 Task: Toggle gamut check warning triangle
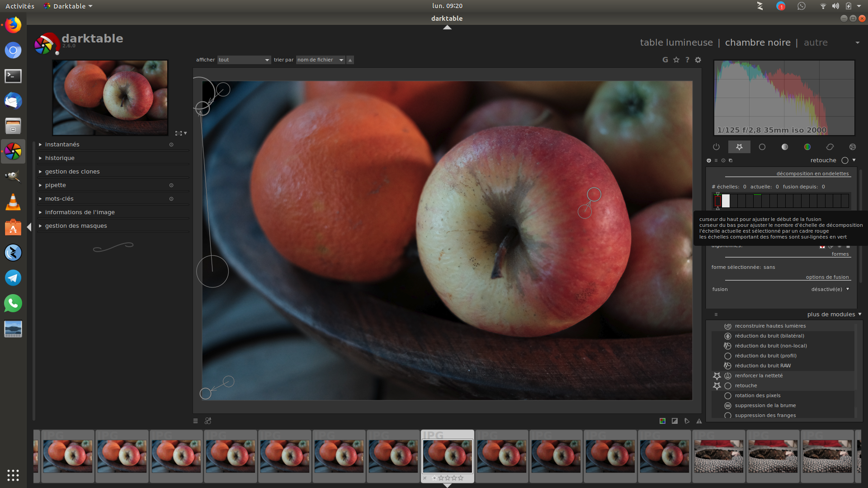(699, 421)
